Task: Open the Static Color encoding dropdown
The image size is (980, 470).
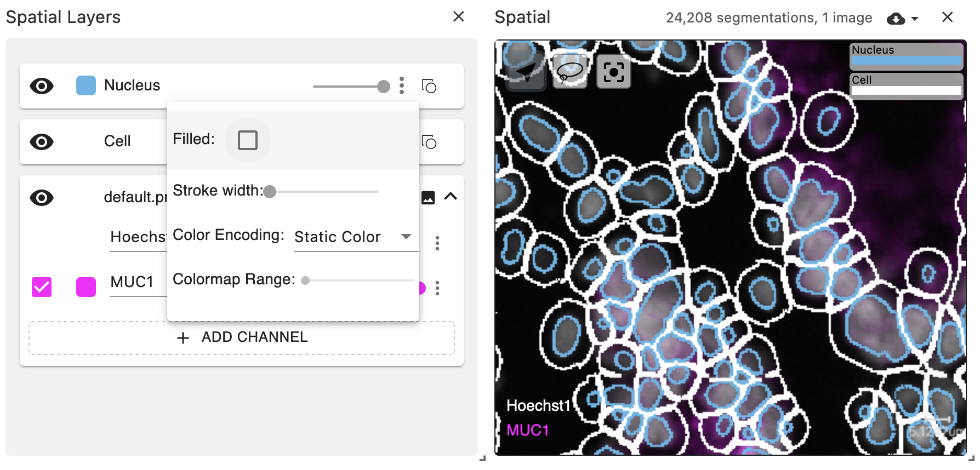Action: point(356,237)
